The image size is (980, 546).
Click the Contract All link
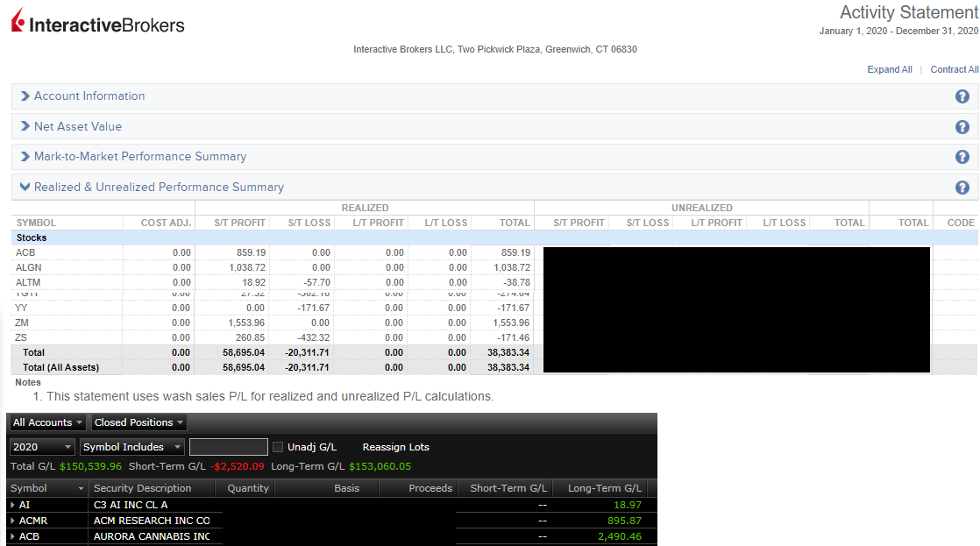click(955, 69)
